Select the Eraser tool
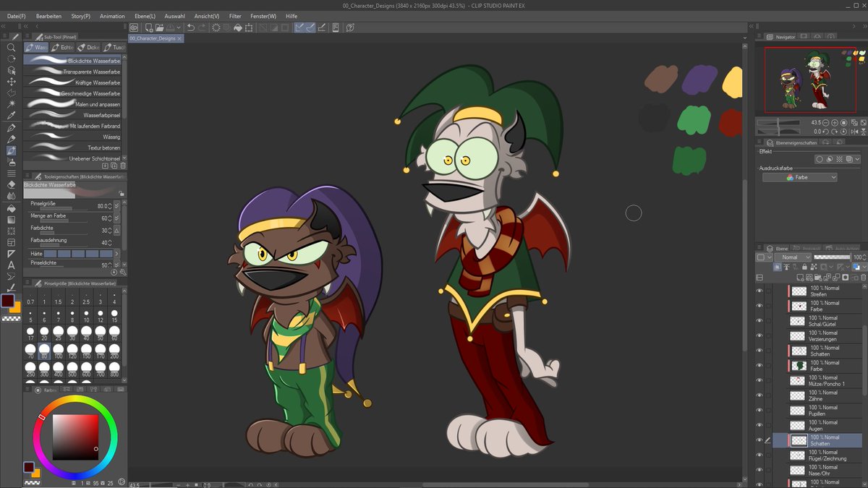The width and height of the screenshot is (868, 488). pos(12,185)
